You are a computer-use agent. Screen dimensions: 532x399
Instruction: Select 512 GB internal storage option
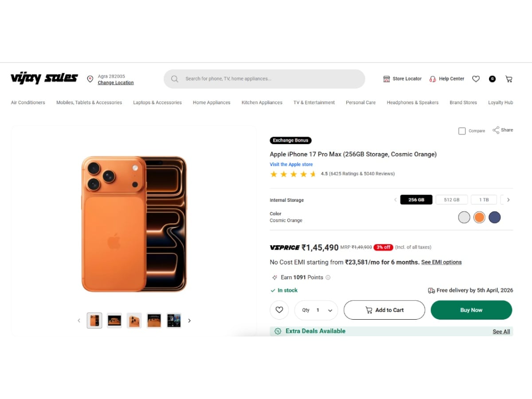point(451,200)
